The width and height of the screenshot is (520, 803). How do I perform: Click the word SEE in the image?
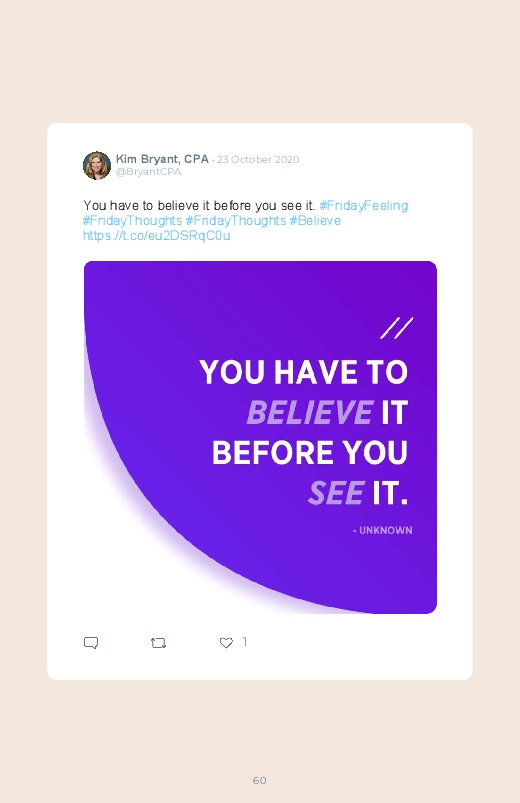pos(336,493)
